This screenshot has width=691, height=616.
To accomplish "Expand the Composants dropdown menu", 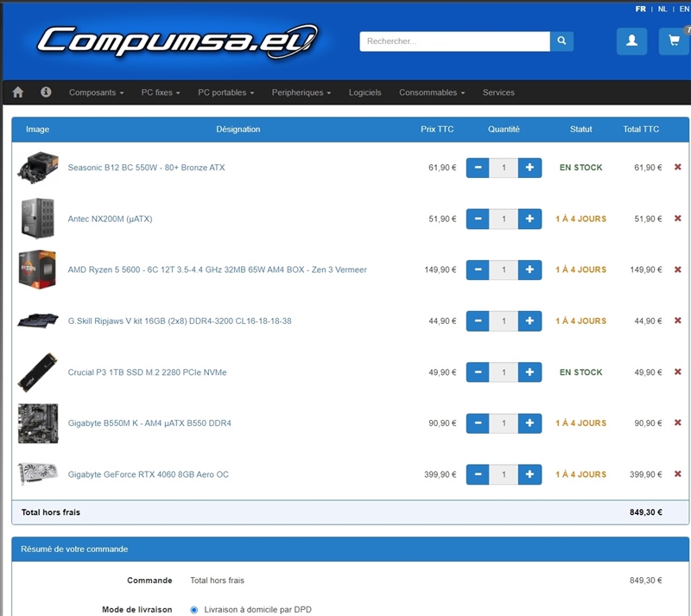I will click(96, 92).
